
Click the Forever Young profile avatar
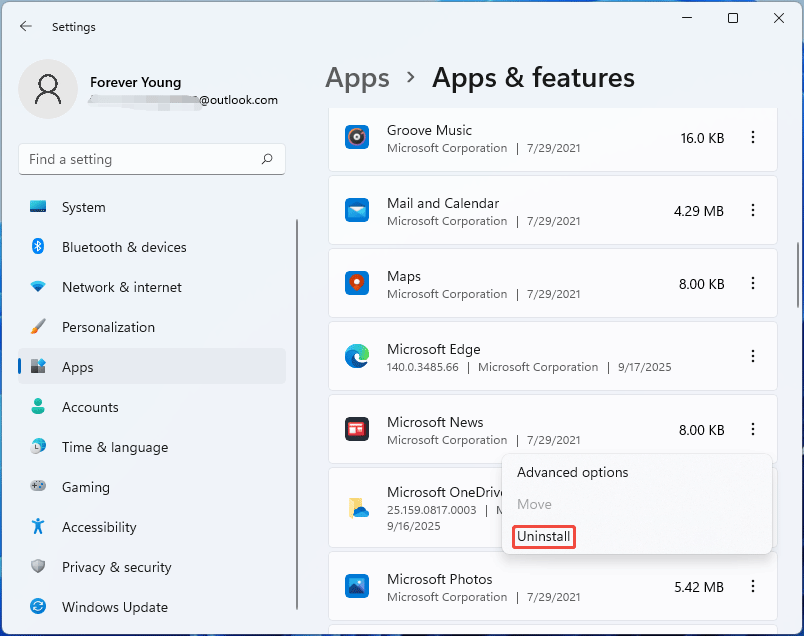coord(48,89)
